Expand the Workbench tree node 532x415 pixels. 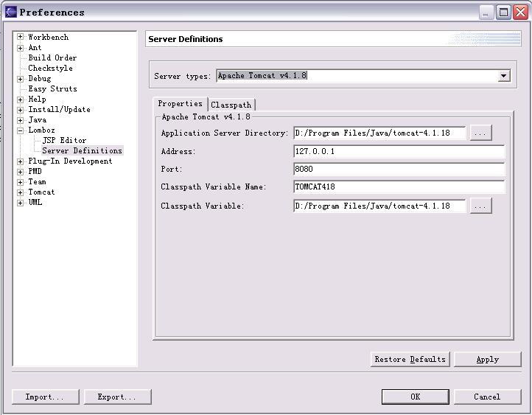click(21, 37)
